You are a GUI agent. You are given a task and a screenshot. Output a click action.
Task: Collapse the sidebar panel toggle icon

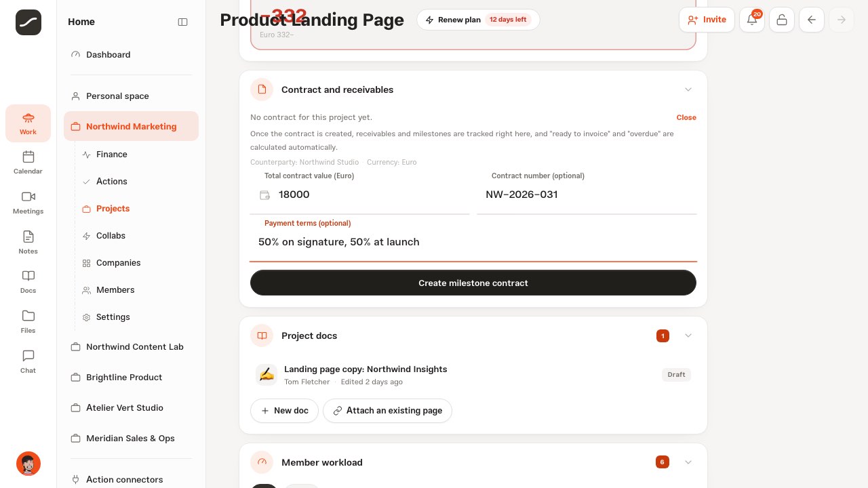(182, 22)
